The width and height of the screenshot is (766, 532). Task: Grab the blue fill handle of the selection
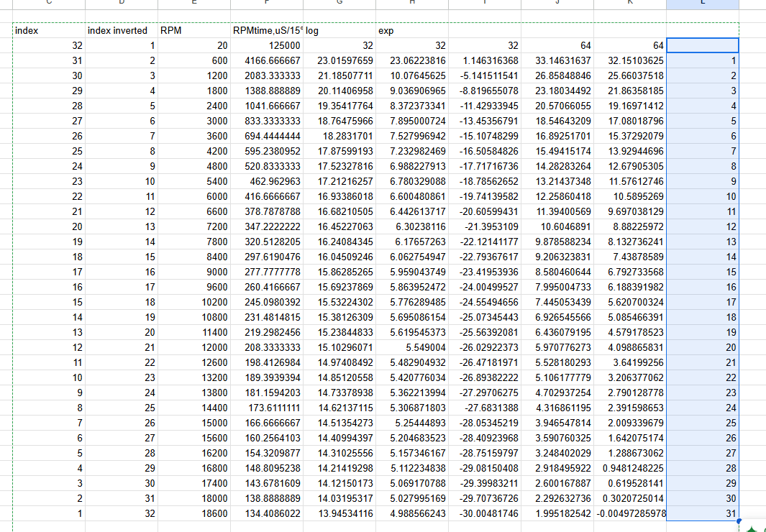[739, 520]
